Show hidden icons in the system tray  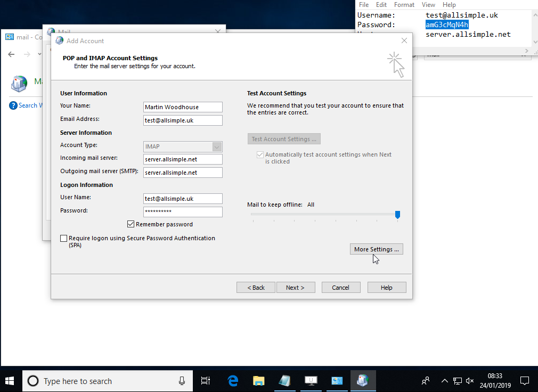pyautogui.click(x=444, y=381)
